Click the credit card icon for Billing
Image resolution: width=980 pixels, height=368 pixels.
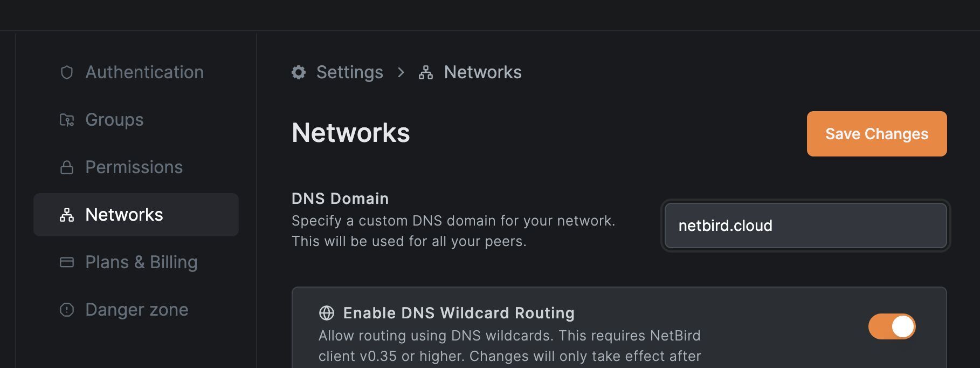click(x=67, y=262)
